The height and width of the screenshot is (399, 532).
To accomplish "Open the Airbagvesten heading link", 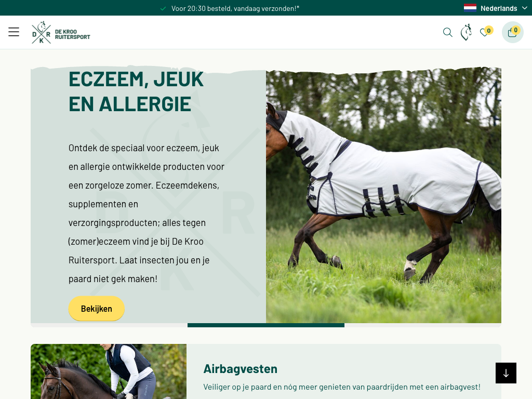I will [x=240, y=368].
